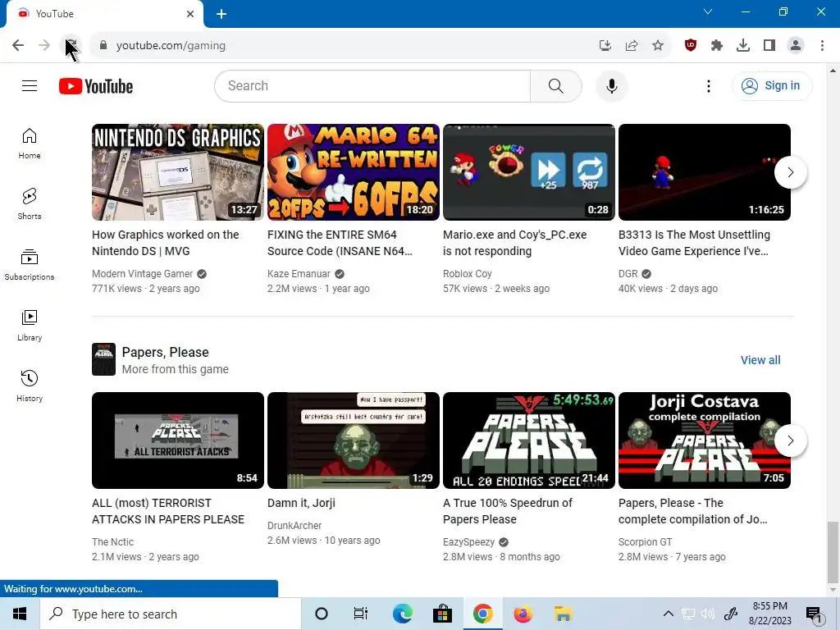Go back with the browser back arrow

pyautogui.click(x=18, y=46)
